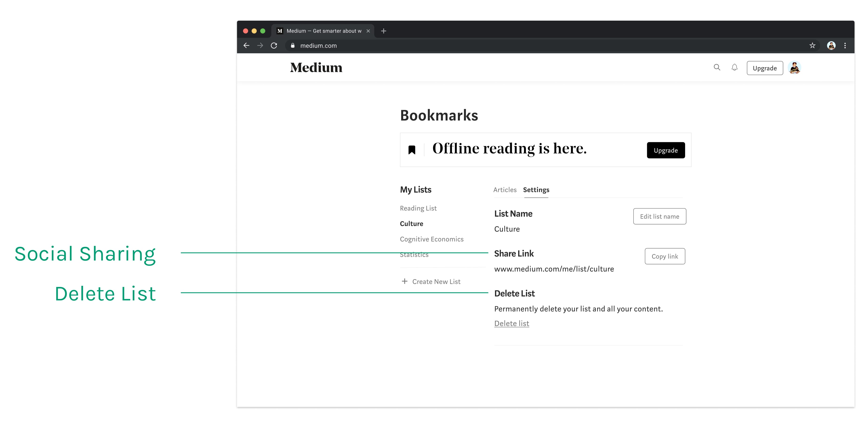Screen dimensions: 868x428
Task: Open a new browser tab
Action: pos(383,31)
